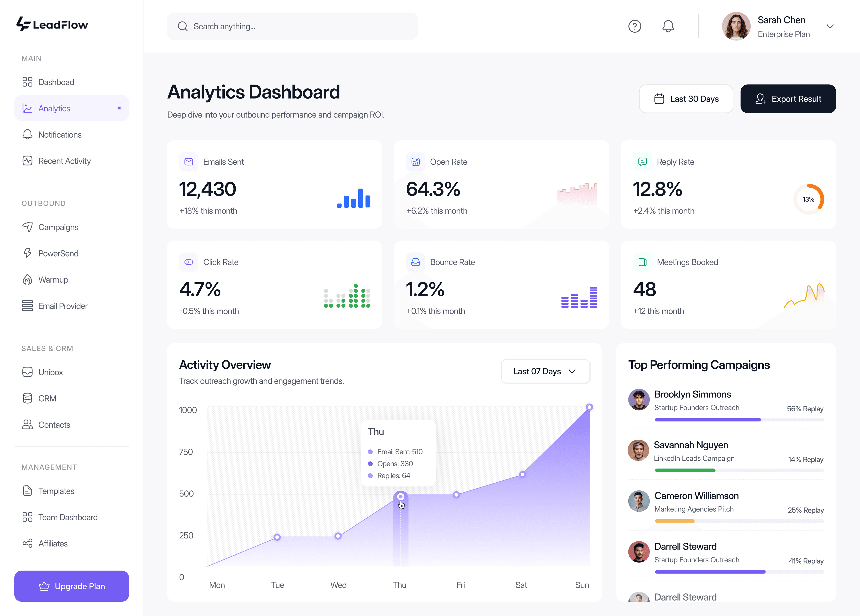Open the Last 07 Days dropdown
This screenshot has height=616, width=860.
545,371
